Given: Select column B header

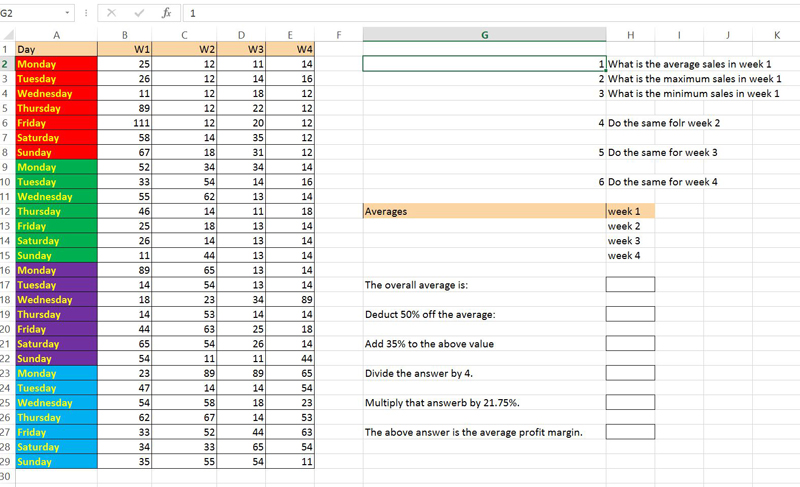Looking at the screenshot, I should pos(124,35).
